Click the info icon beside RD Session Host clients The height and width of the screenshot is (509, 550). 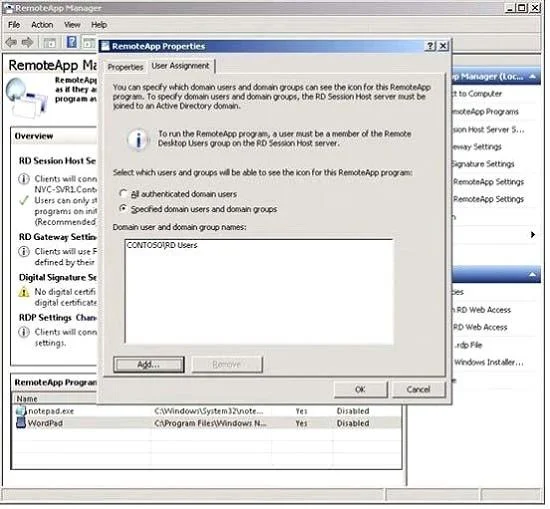(x=24, y=179)
